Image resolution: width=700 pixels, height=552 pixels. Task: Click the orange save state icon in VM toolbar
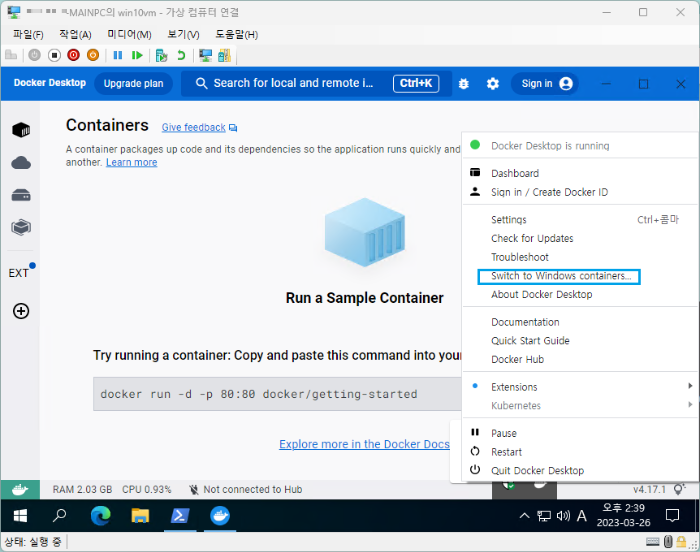point(93,55)
